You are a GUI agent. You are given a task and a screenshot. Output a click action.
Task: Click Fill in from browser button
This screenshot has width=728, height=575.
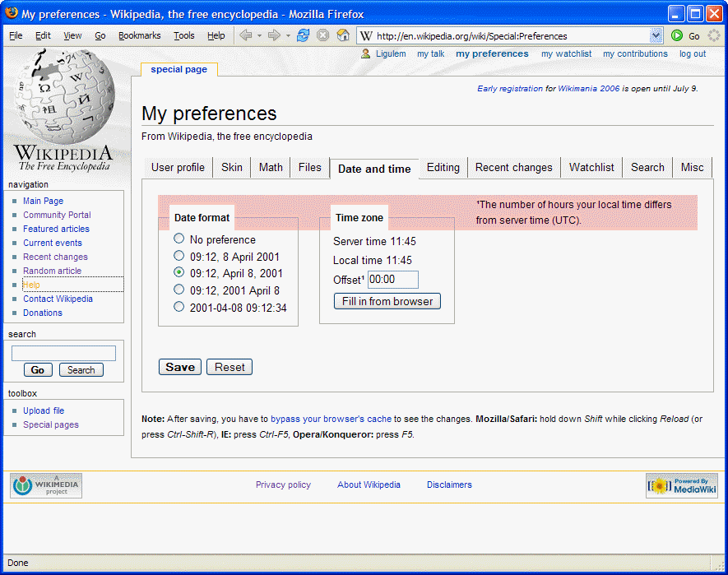coord(387,301)
